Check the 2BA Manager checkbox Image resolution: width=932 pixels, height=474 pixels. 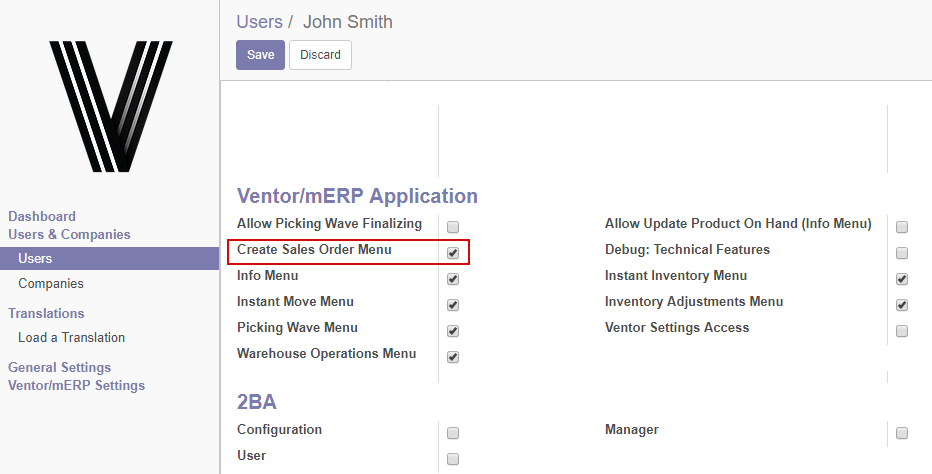(902, 433)
